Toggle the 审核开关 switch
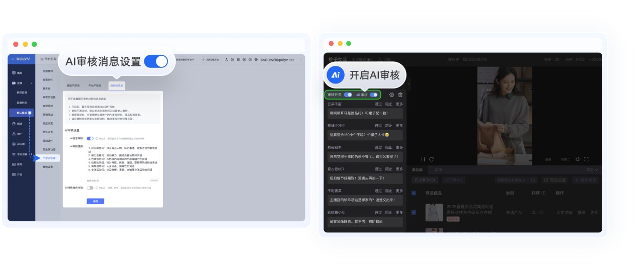 pos(348,95)
